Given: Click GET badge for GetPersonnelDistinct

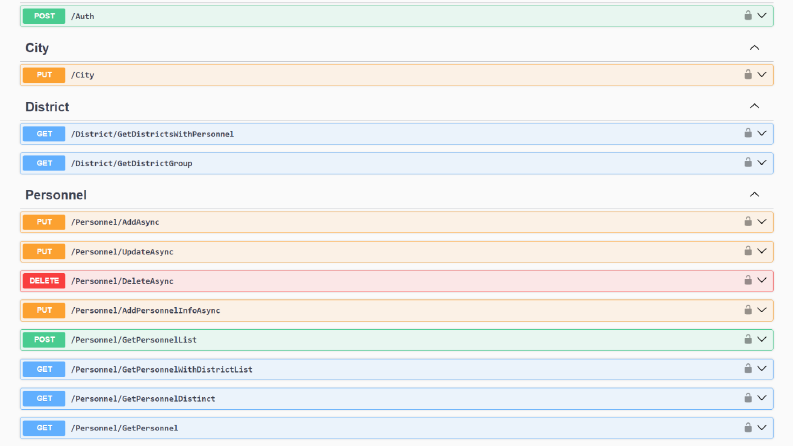Looking at the screenshot, I should [44, 398].
